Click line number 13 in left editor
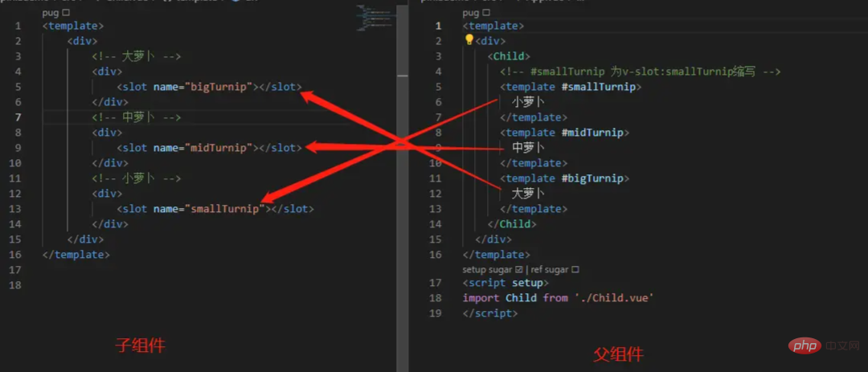 (x=15, y=209)
